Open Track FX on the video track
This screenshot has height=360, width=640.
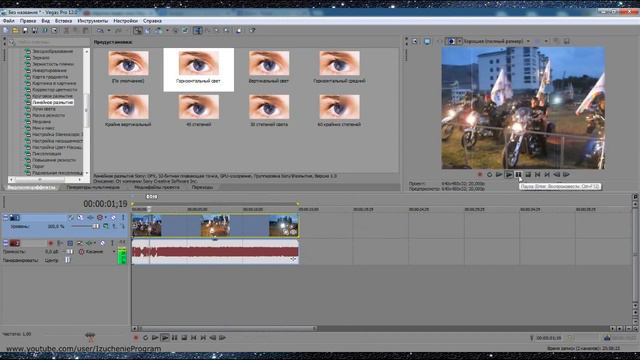[x=90, y=218]
